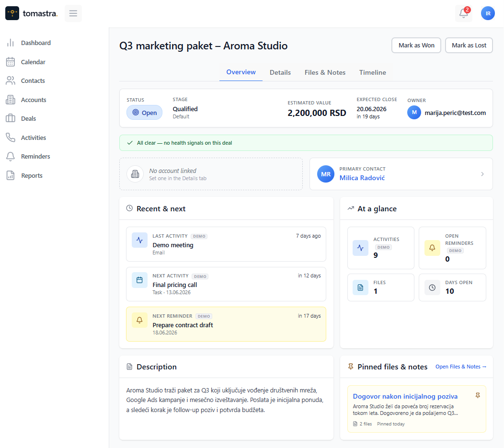Image resolution: width=504 pixels, height=448 pixels.
Task: Click the Contacts people icon
Action: tap(11, 80)
